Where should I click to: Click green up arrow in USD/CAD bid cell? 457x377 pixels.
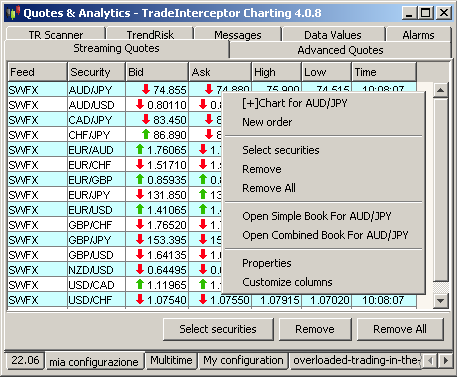(x=140, y=284)
